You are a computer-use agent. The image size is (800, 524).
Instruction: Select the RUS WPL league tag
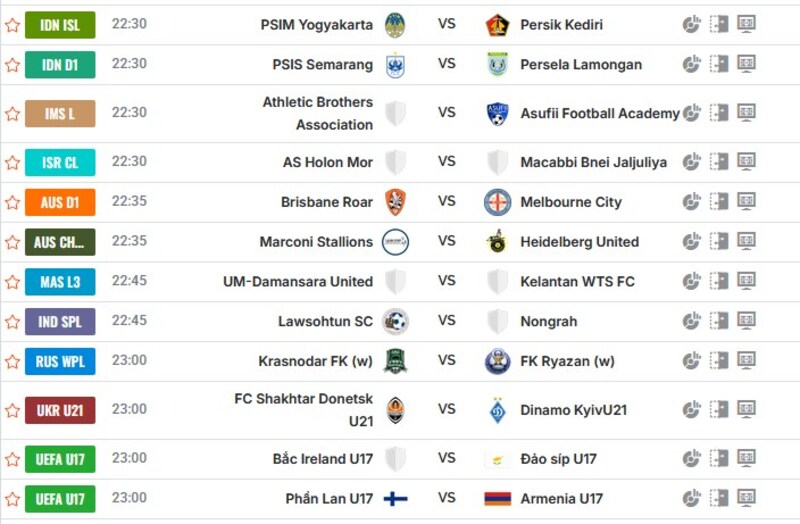tap(60, 361)
